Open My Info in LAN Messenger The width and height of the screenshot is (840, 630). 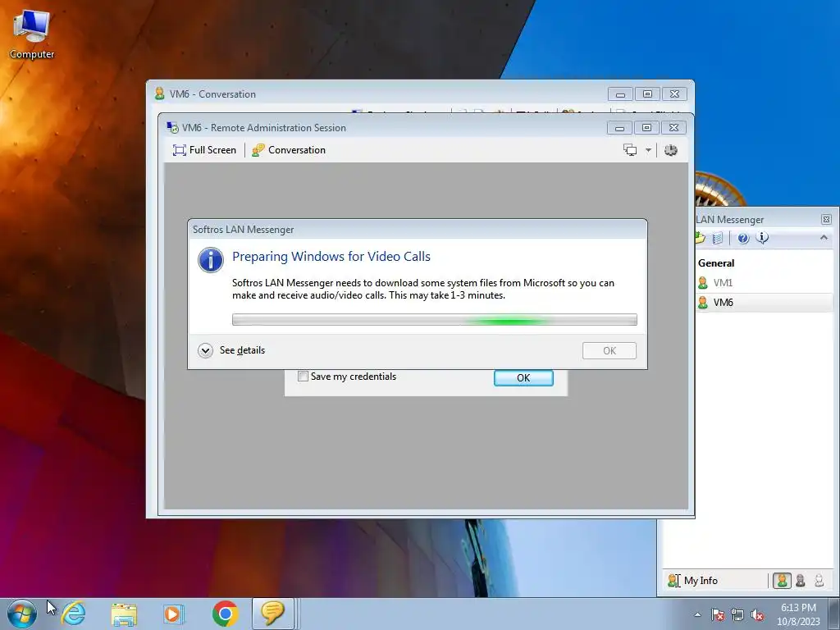[x=692, y=580]
